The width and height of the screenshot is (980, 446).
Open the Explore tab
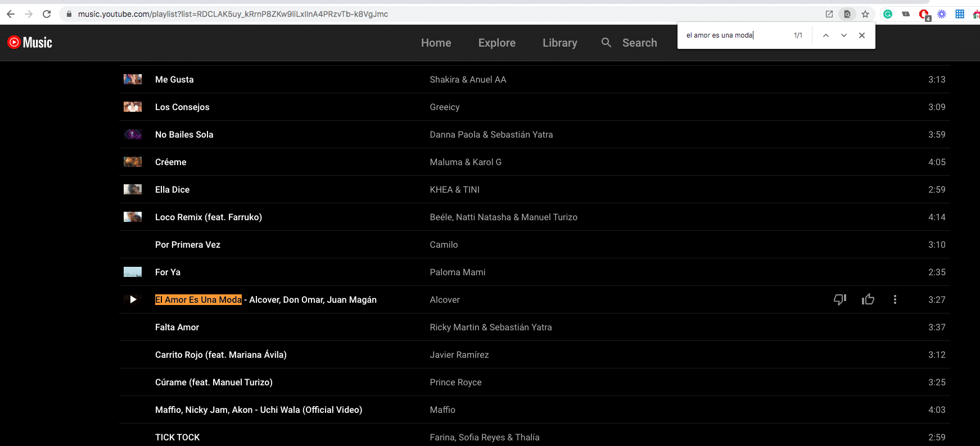point(497,43)
